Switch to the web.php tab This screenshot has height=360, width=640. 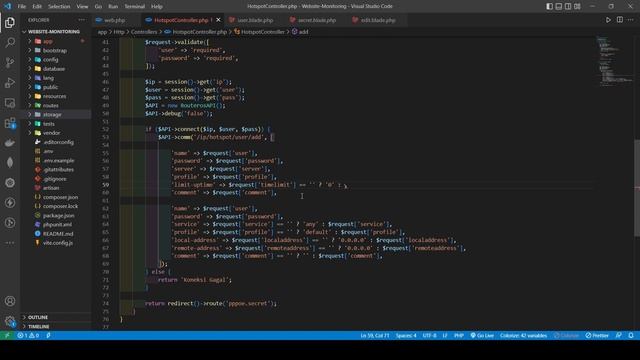(114, 20)
